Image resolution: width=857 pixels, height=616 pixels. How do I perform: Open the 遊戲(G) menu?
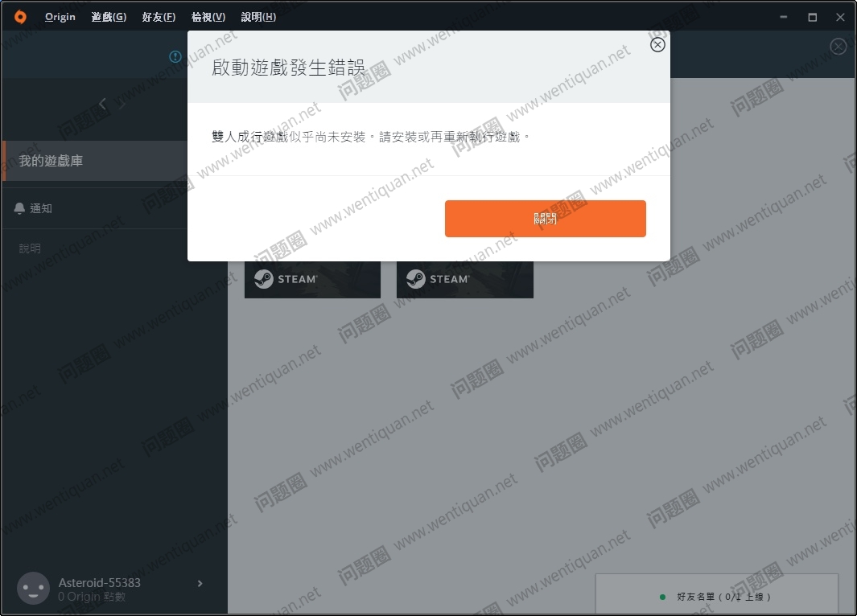109,17
